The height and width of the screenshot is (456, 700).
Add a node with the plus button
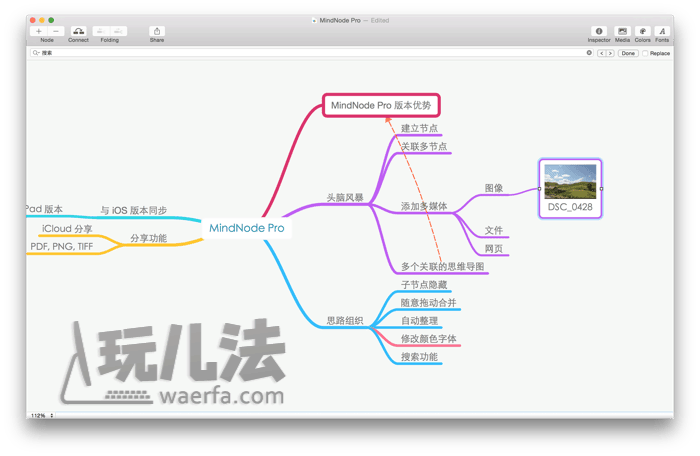(x=39, y=31)
